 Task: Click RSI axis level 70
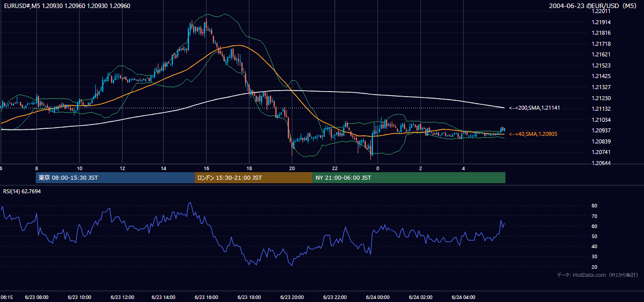click(595, 216)
